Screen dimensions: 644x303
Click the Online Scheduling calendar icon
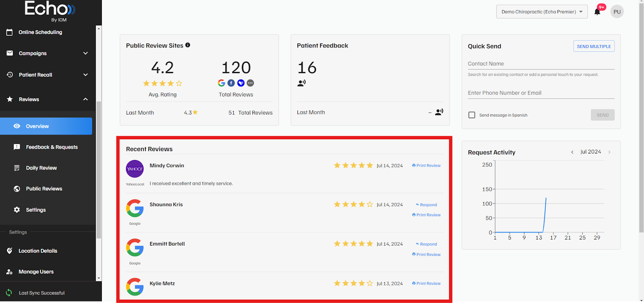(x=10, y=32)
